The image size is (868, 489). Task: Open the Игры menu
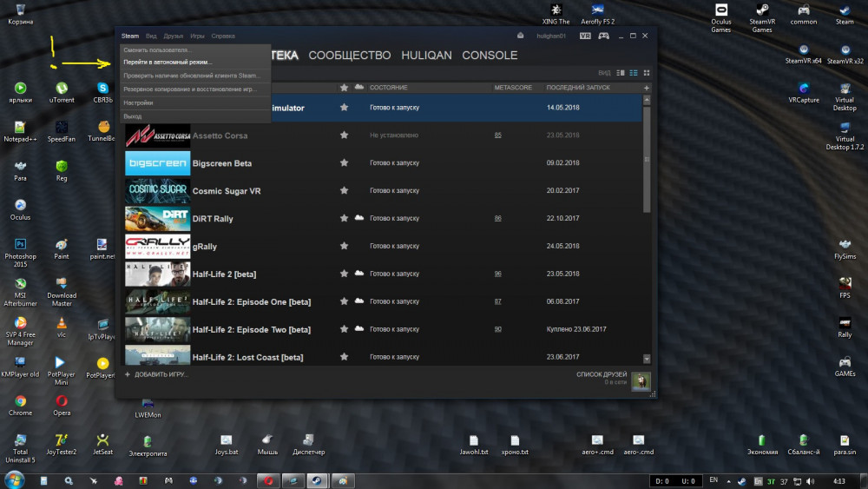click(197, 36)
